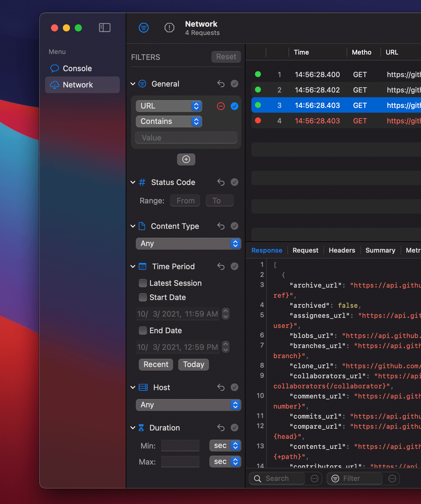
Task: Toggle the URL rule enabled checkmark
Action: 235,106
